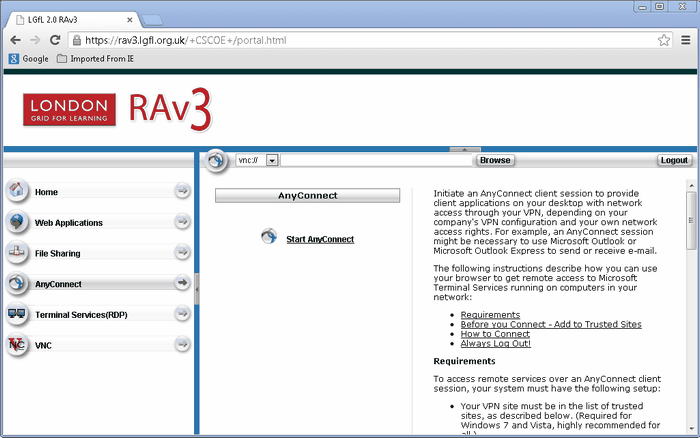This screenshot has width=700, height=438.
Task: Click the AnyConnect panel header button
Action: pyautogui.click(x=308, y=196)
